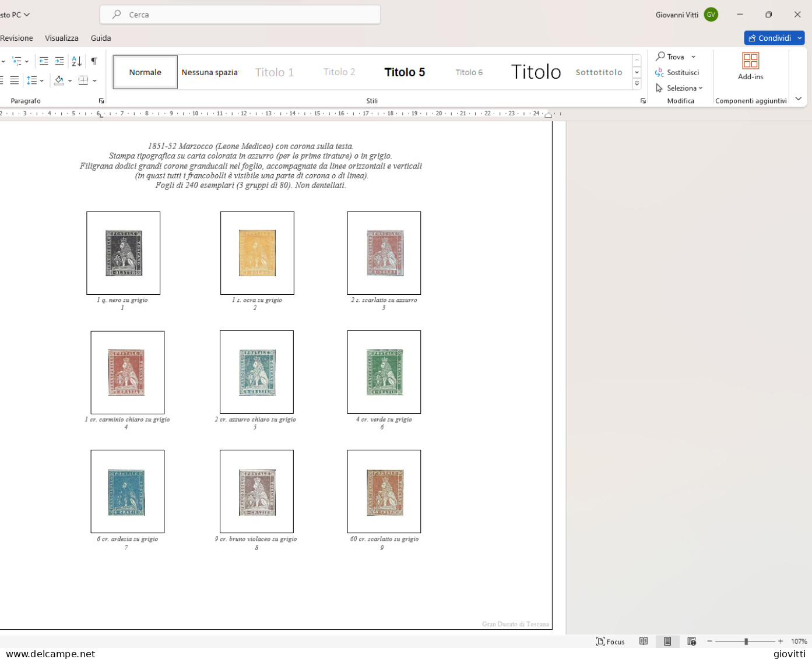Open the Sostituisci replace tool
The image size is (812, 659).
677,72
